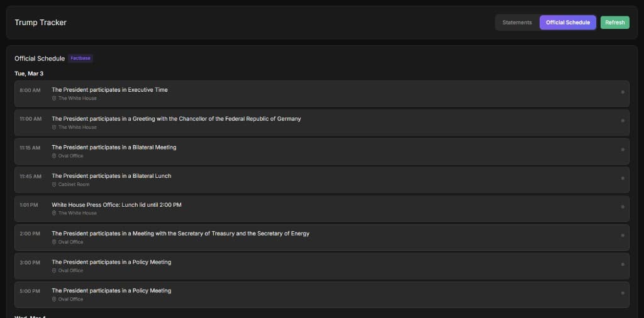The height and width of the screenshot is (318, 644).
Task: Open the White House Press Office Lunch lid entry
Action: 116,205
